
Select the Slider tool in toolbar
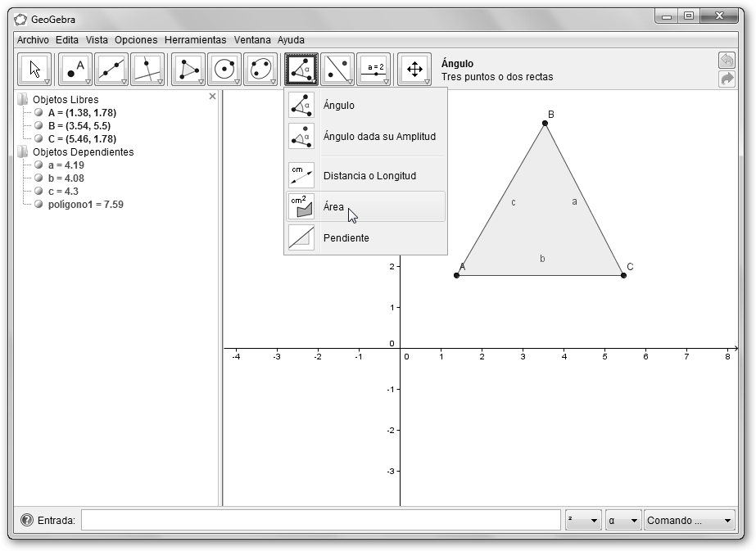[x=373, y=70]
